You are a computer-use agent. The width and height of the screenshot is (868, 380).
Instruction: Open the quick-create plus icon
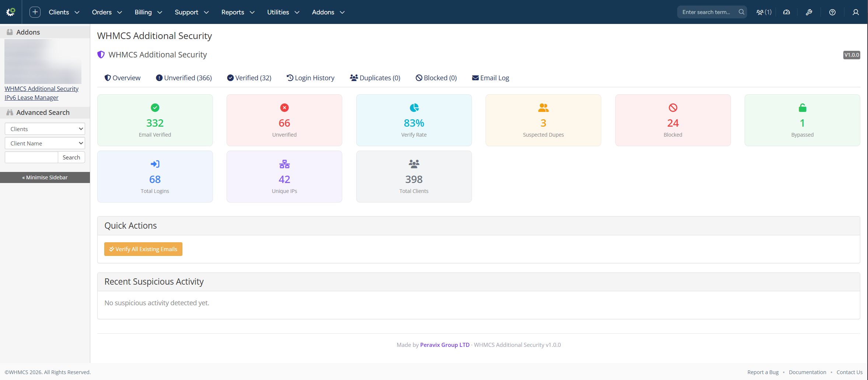(x=35, y=12)
